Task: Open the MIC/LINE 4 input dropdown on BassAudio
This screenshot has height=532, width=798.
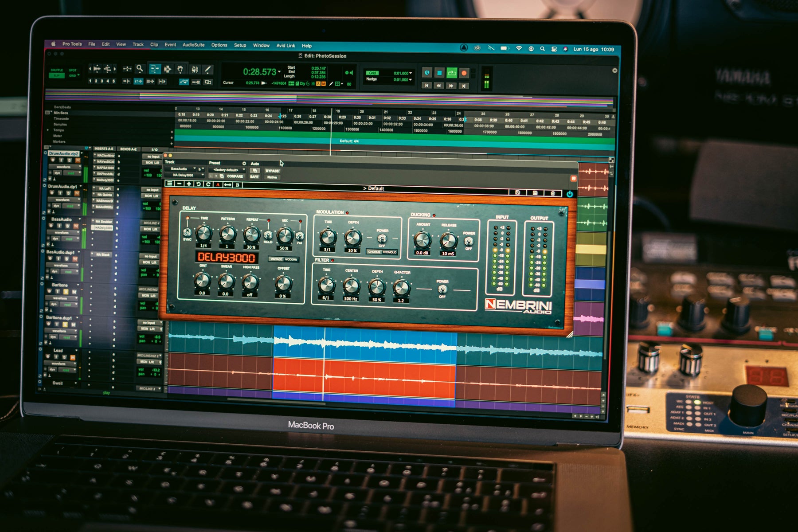Action: (151, 223)
